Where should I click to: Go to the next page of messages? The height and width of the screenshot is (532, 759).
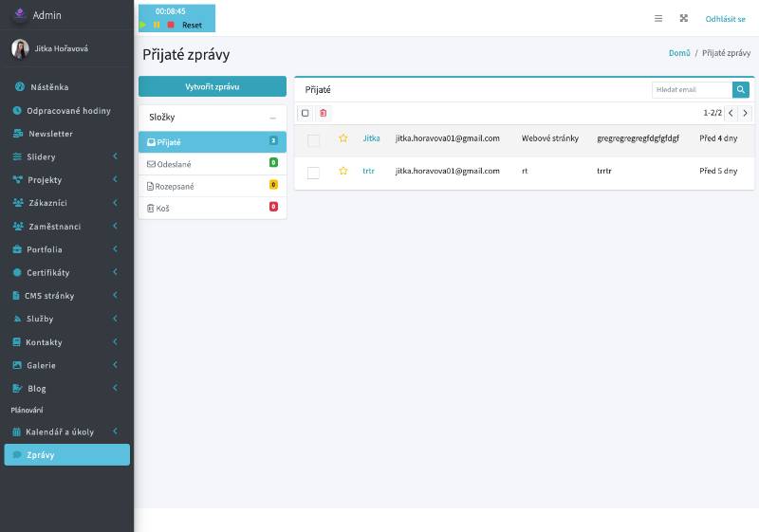[745, 113]
